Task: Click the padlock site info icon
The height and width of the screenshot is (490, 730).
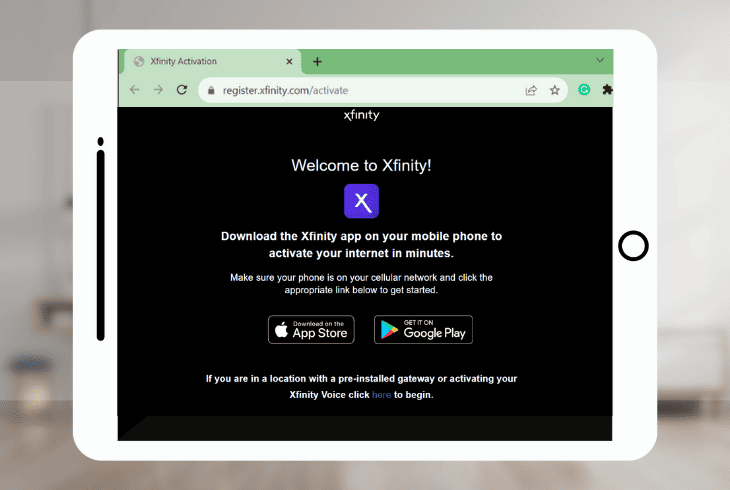Action: 211,90
